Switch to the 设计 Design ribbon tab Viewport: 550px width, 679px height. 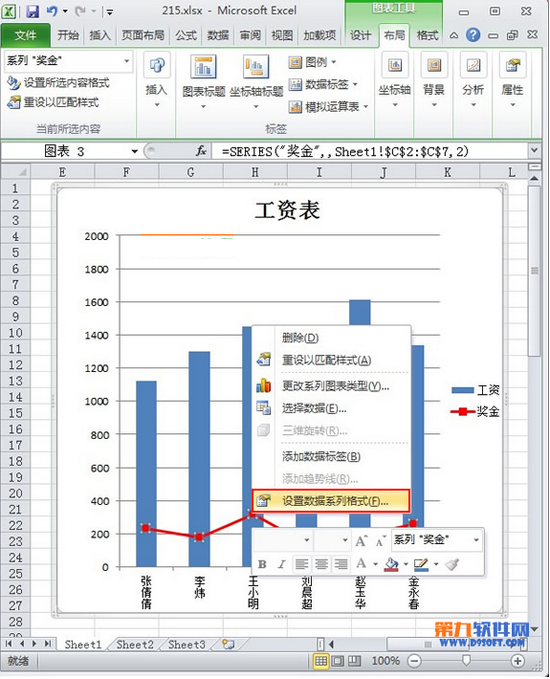coord(360,35)
